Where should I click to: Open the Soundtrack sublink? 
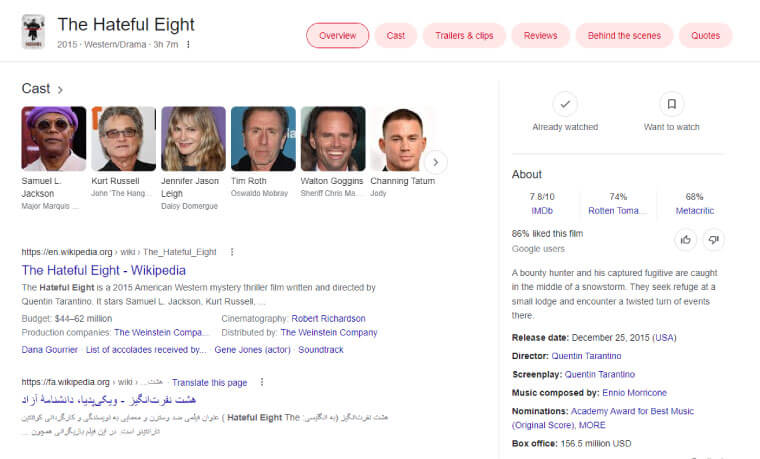pos(320,349)
